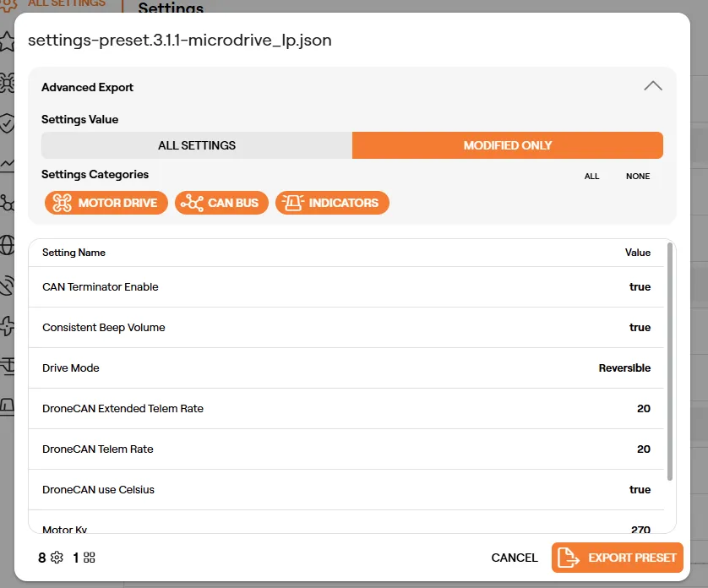Screen dimensions: 708x588
Task: Select the MODIFIED ONLY settings value option
Action: (508, 145)
